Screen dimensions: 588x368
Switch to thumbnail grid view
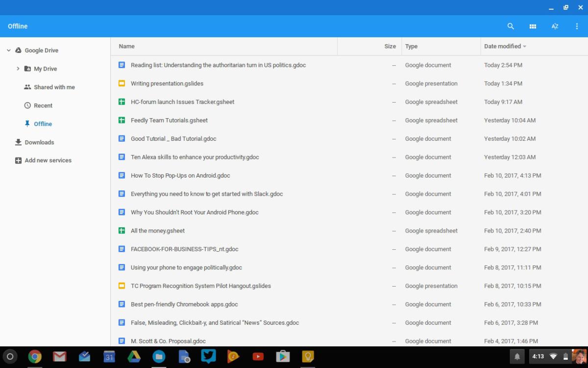click(533, 26)
